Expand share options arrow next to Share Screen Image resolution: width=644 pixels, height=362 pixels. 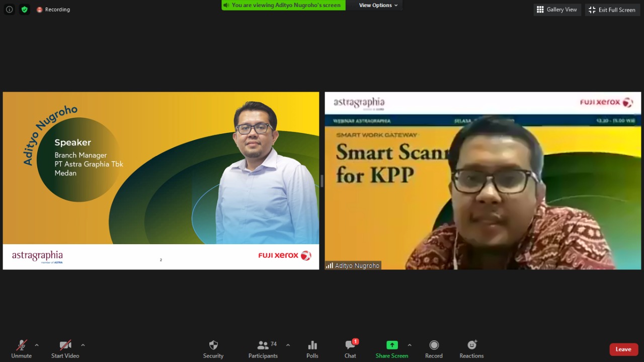[410, 345]
